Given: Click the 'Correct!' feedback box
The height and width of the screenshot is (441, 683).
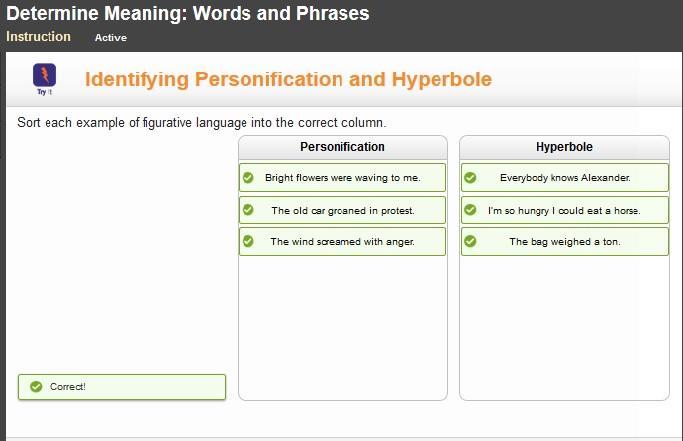Looking at the screenshot, I should click(x=122, y=386).
